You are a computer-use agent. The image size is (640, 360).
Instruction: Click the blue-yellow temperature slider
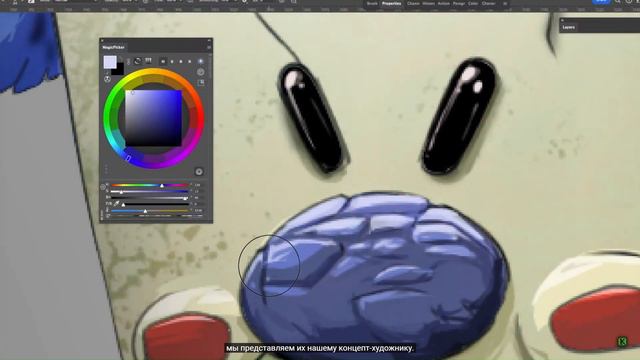(x=149, y=211)
